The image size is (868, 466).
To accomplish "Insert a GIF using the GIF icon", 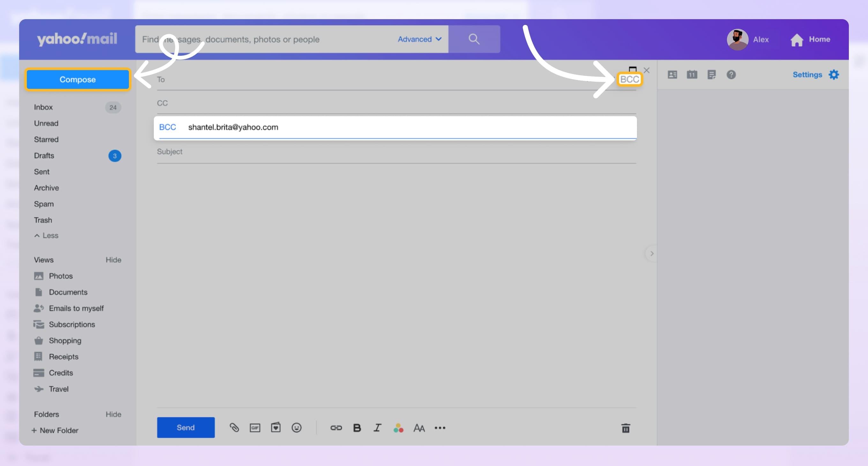I will coord(255,428).
